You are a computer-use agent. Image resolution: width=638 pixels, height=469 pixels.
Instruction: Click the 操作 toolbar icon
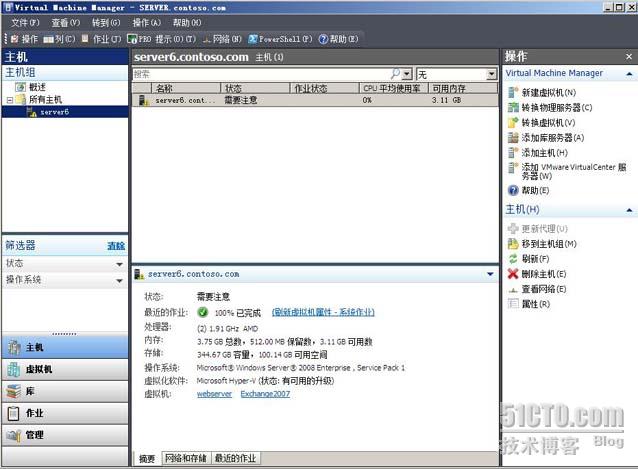click(15, 39)
